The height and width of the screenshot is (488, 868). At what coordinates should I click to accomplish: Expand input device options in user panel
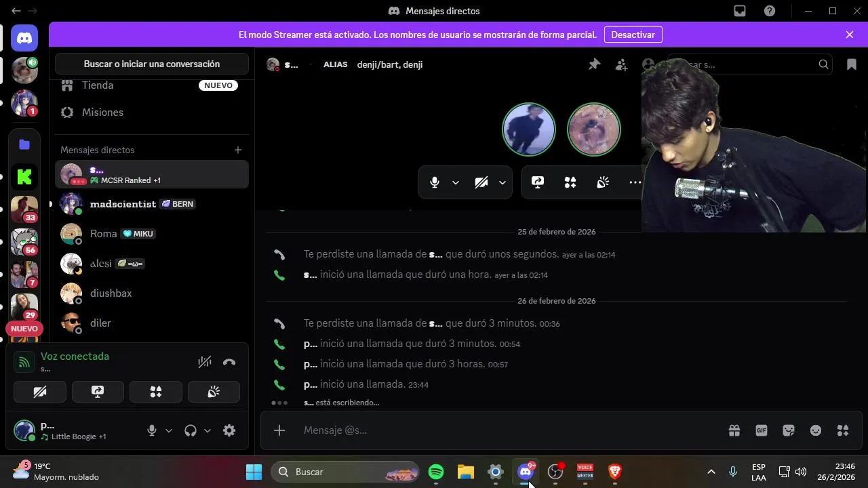pyautogui.click(x=169, y=430)
